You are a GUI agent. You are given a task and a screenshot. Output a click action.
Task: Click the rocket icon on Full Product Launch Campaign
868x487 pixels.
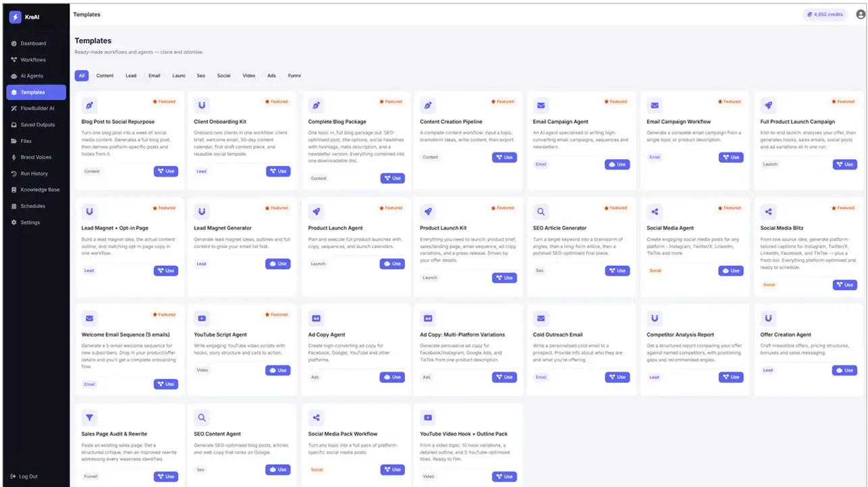768,106
